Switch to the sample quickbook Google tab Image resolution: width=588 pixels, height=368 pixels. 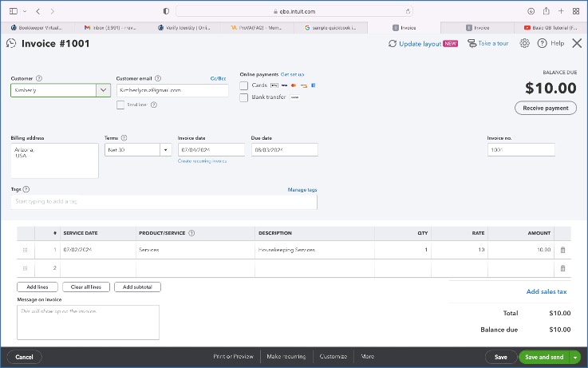pyautogui.click(x=331, y=28)
